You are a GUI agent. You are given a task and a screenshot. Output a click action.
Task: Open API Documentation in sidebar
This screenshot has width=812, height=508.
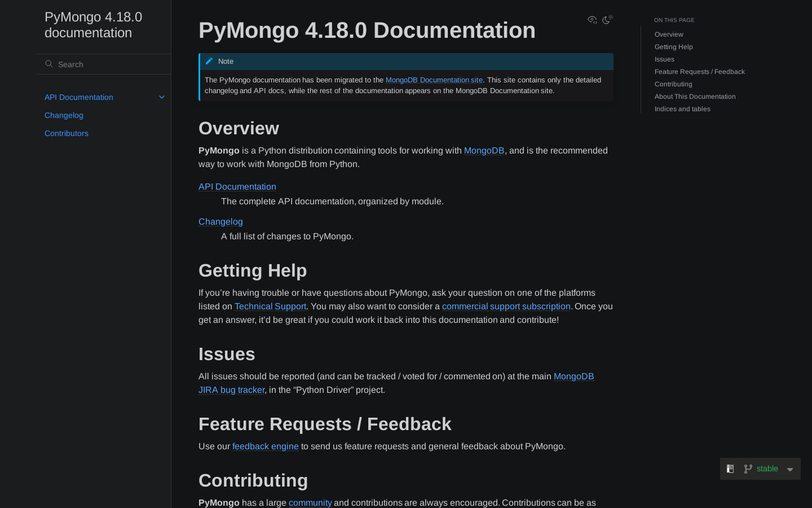79,97
